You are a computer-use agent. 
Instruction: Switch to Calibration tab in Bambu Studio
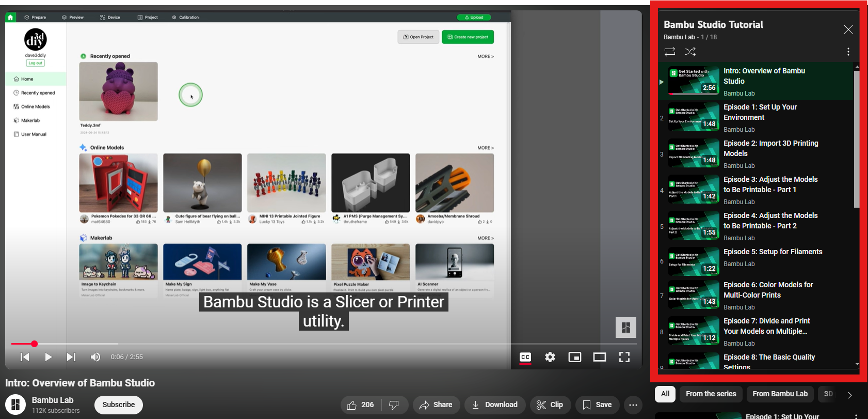point(185,17)
